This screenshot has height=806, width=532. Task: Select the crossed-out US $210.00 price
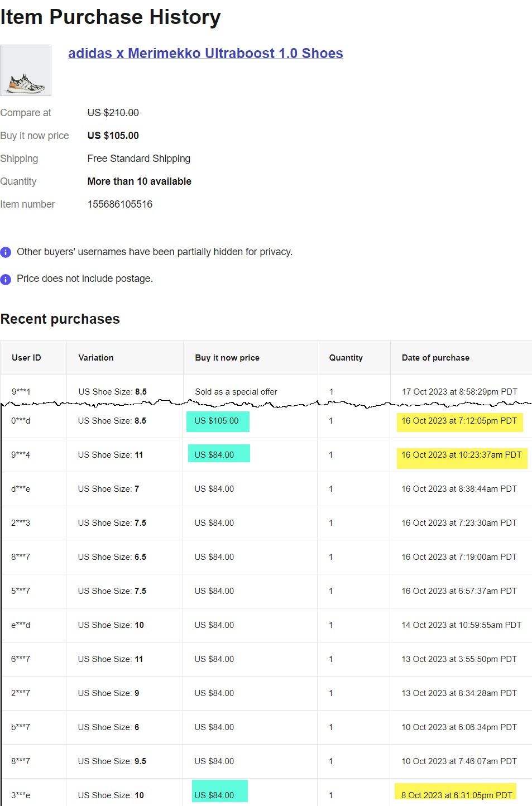click(113, 113)
